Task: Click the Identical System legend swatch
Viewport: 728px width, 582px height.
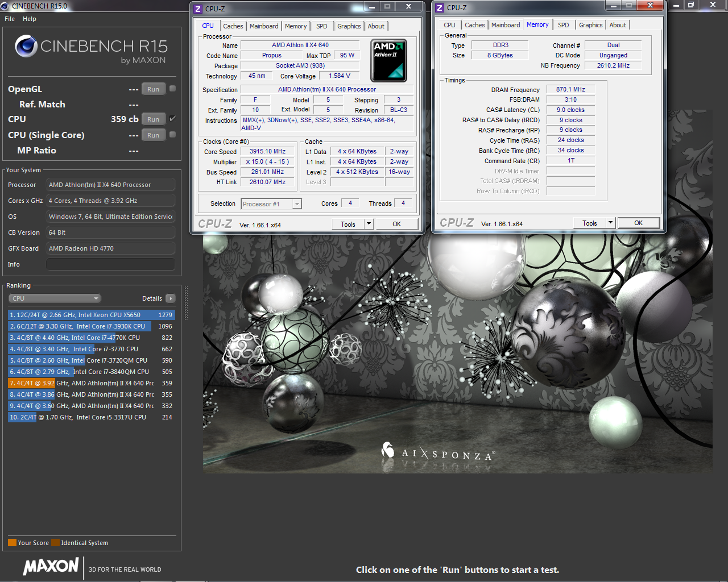Action: click(55, 542)
